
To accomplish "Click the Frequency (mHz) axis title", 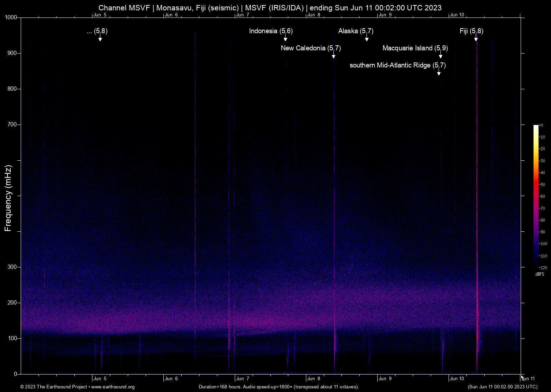I will [8, 198].
